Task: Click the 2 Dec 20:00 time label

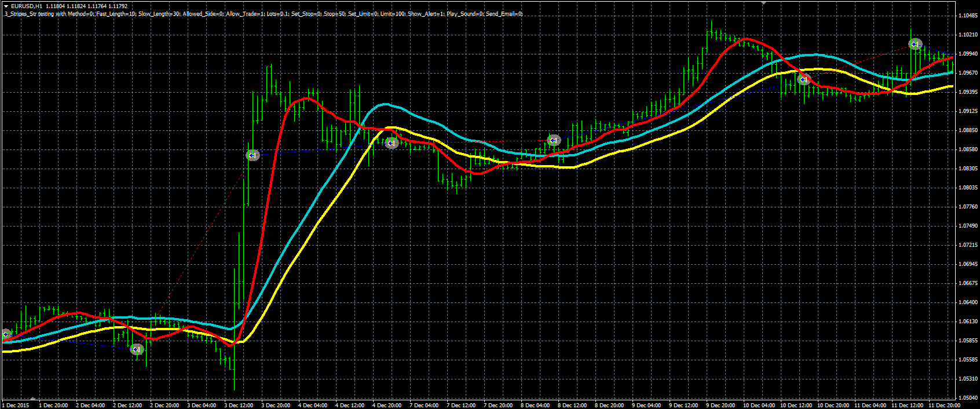Action: coord(164,405)
